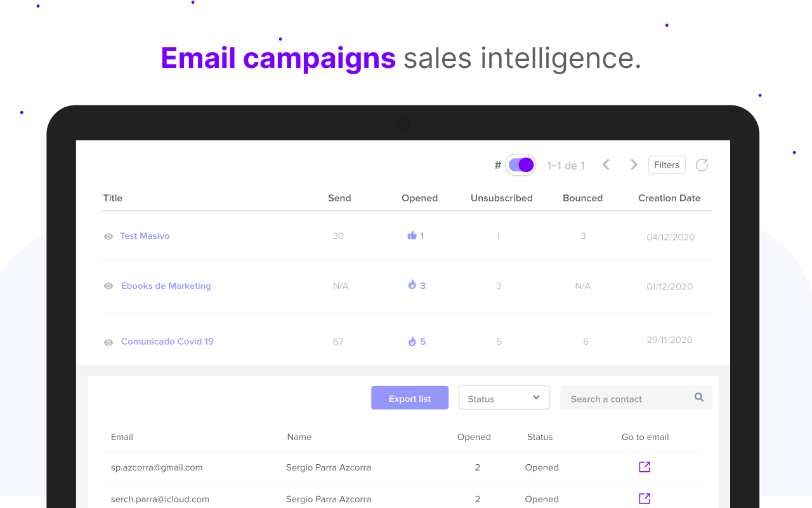The height and width of the screenshot is (508, 812).
Task: Click send count 67
Action: coord(338,342)
